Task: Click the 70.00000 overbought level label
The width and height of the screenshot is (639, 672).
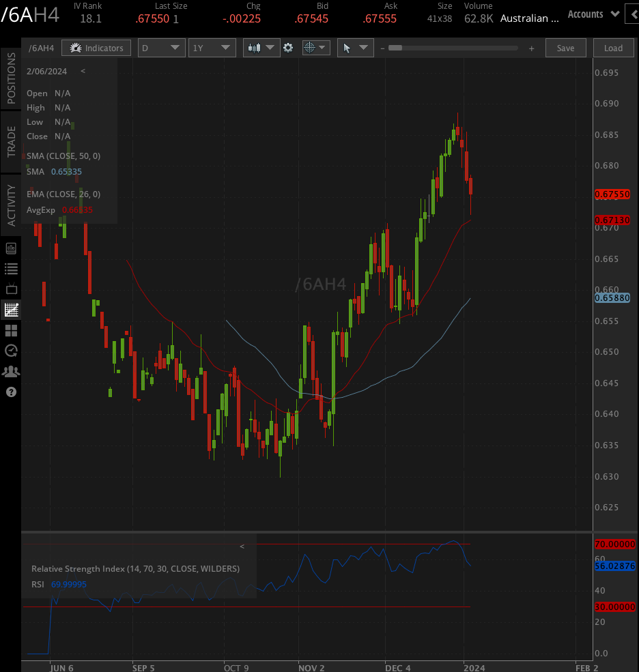Action: pos(614,544)
